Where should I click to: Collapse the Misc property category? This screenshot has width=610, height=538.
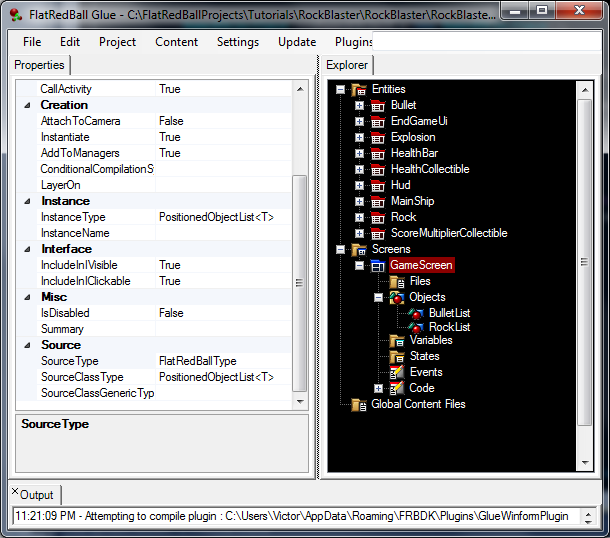click(x=27, y=298)
